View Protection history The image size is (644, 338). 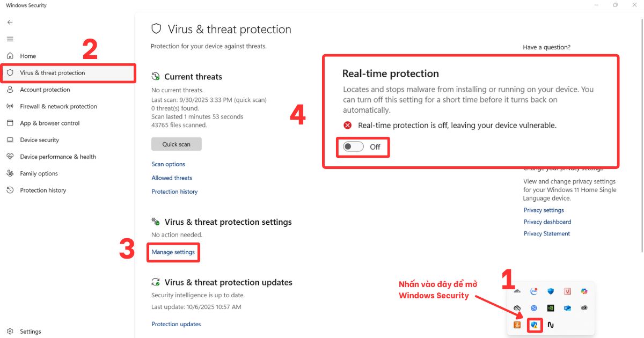pyautogui.click(x=174, y=192)
